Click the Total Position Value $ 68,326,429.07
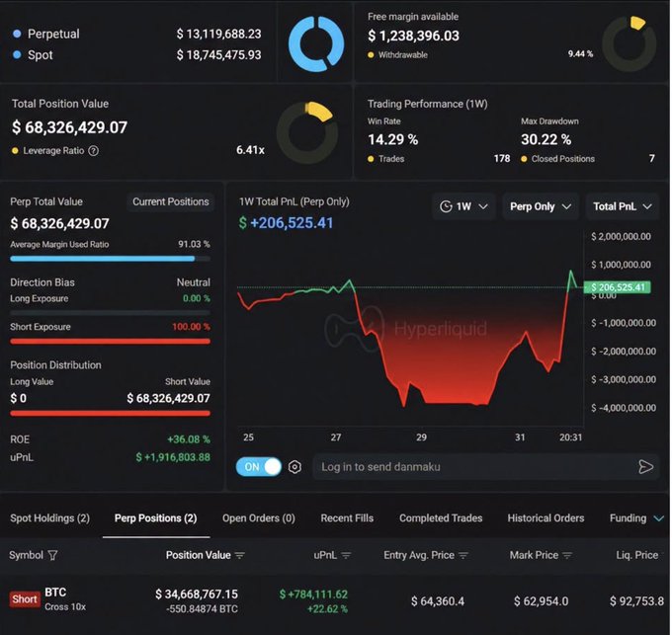672x635 pixels. pyautogui.click(x=69, y=127)
